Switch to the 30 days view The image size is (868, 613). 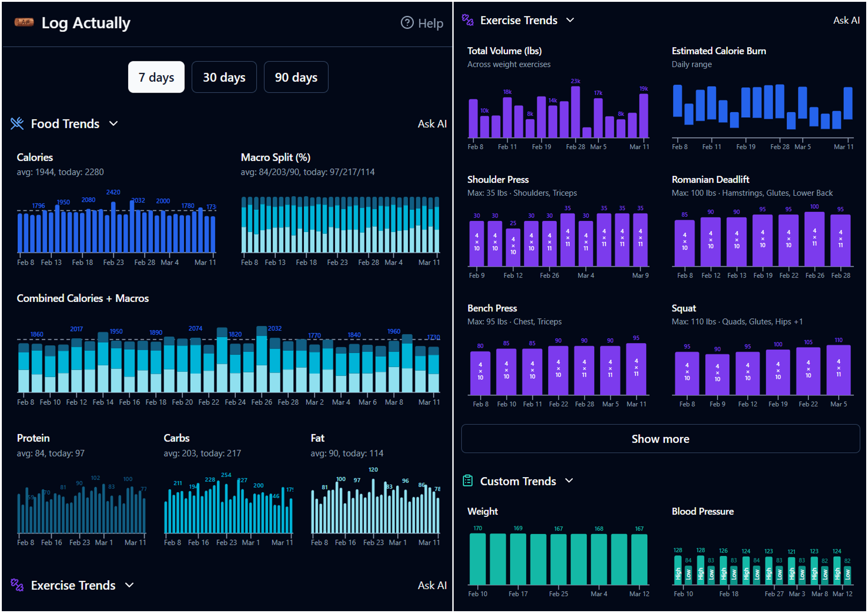[224, 77]
